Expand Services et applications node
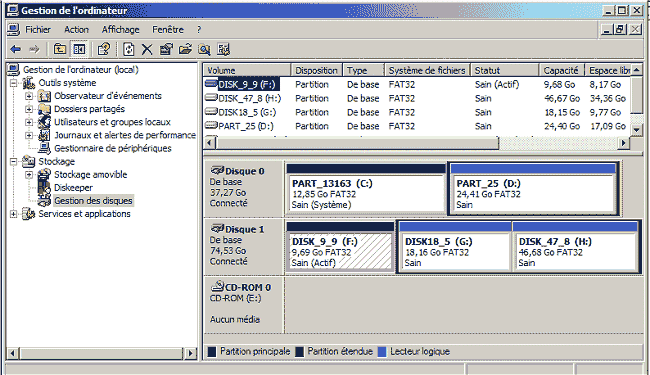650x375 pixels. pos(14,214)
